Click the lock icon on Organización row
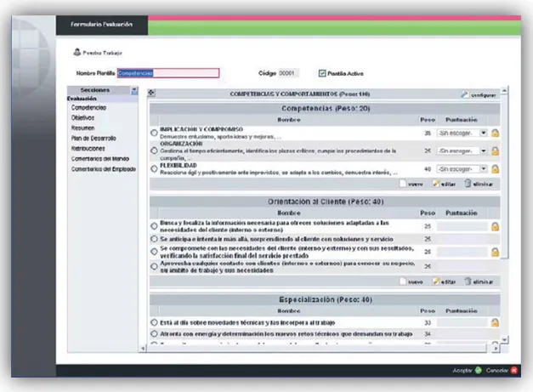This screenshot has height=392, width=533. (x=495, y=151)
